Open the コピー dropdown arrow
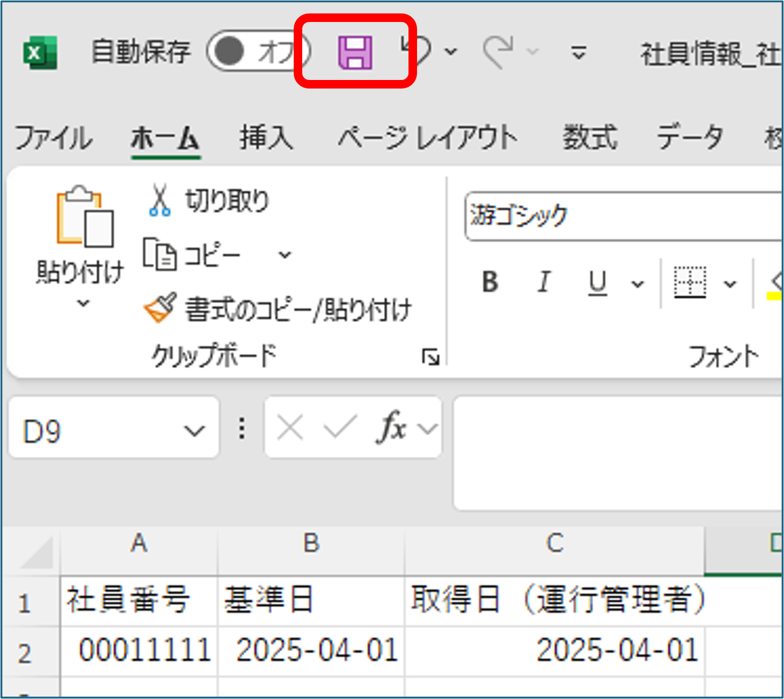 [284, 254]
